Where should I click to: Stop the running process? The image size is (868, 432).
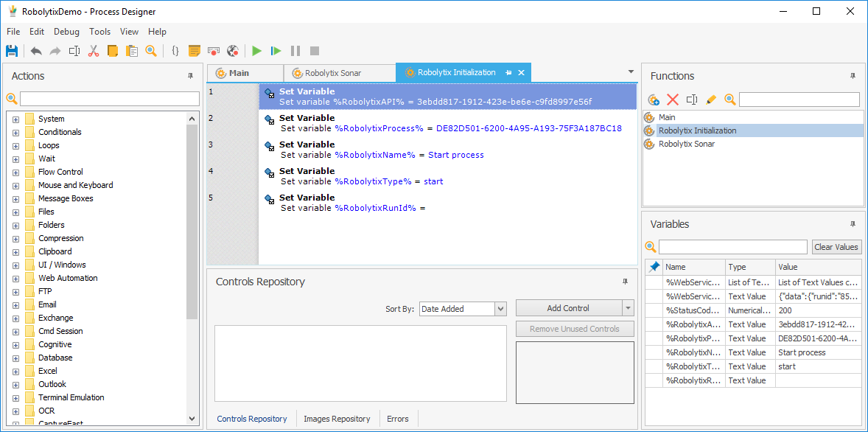pyautogui.click(x=315, y=51)
